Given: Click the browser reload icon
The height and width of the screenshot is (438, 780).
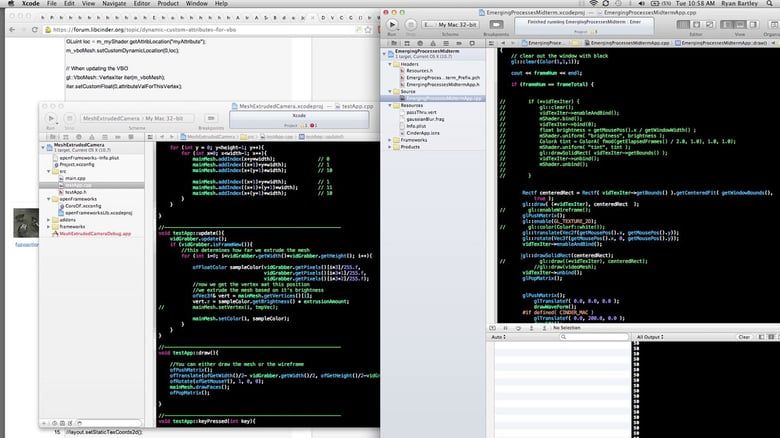Looking at the screenshot, I should [x=34, y=30].
